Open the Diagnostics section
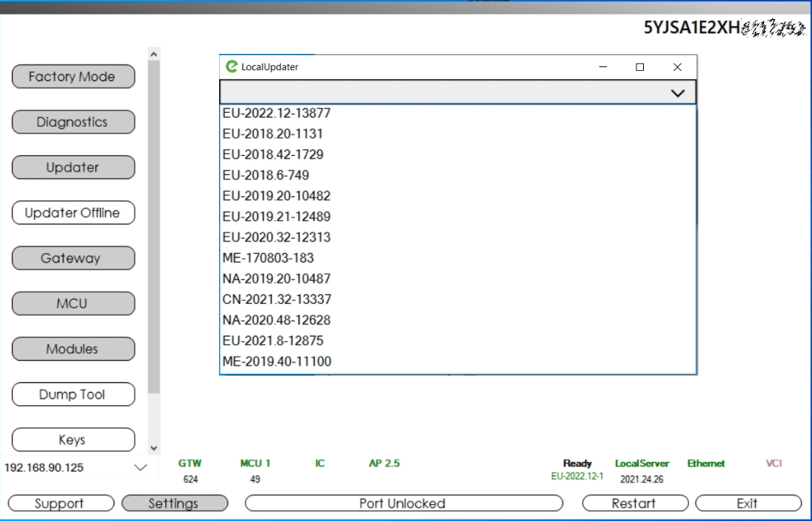The height and width of the screenshot is (521, 812). click(73, 123)
